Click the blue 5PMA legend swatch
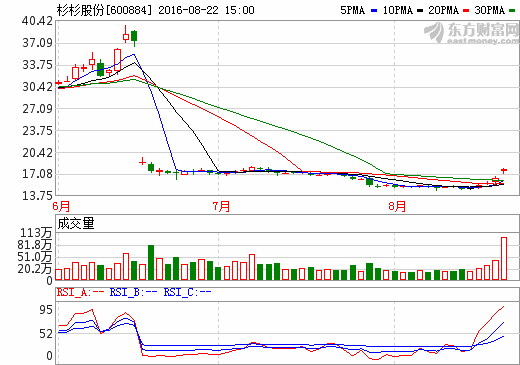The height and width of the screenshot is (365, 520). pyautogui.click(x=374, y=11)
